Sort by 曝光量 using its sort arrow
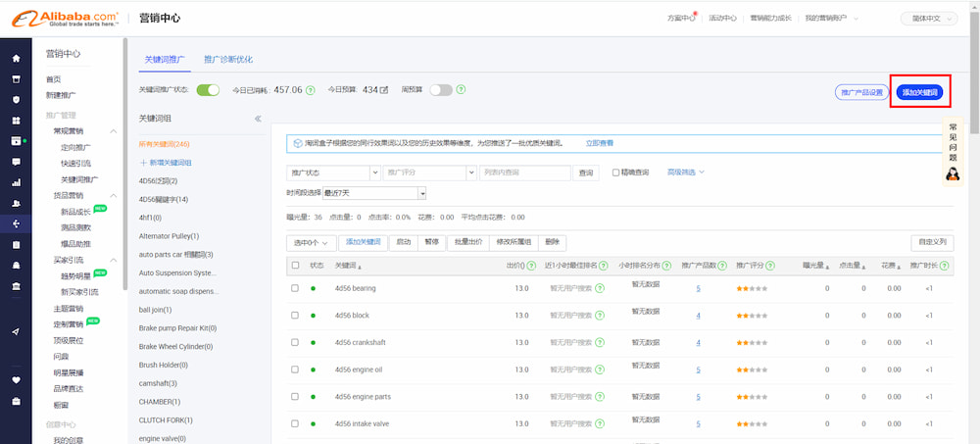The height and width of the screenshot is (444, 980). (x=828, y=267)
